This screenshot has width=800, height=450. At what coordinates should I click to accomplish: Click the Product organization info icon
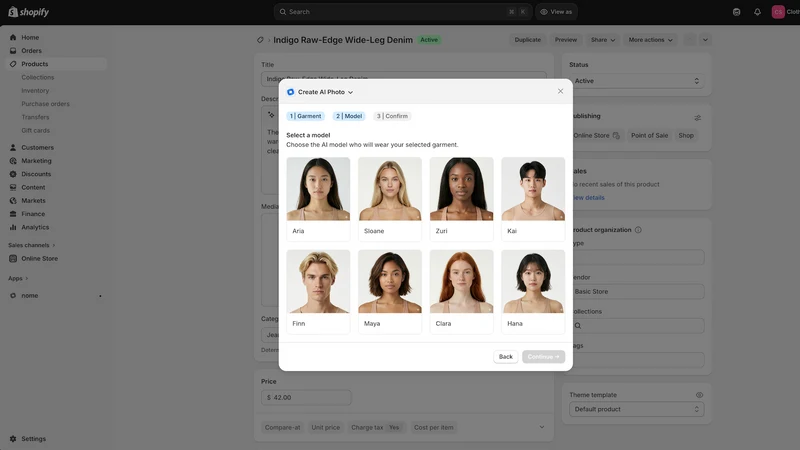(x=638, y=230)
